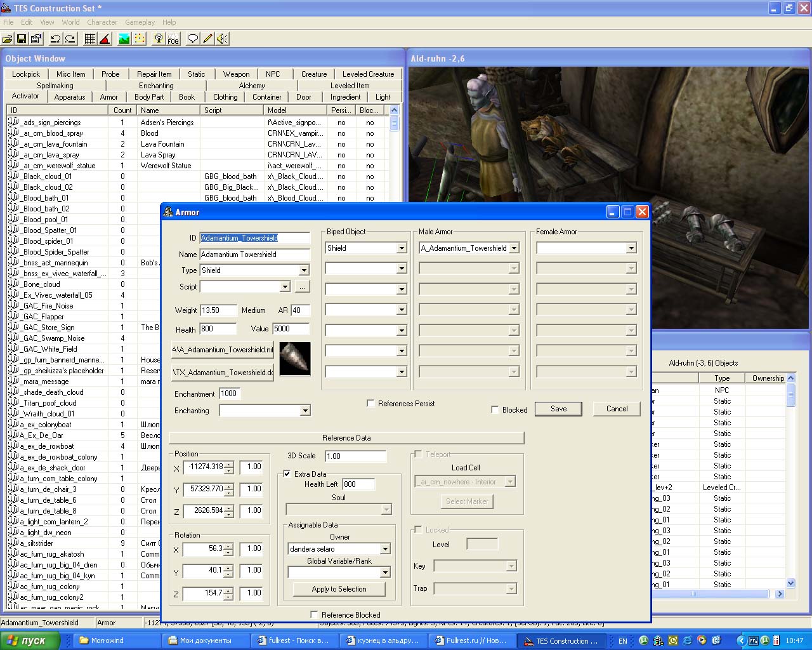Image resolution: width=812 pixels, height=650 pixels.
Task: Toggle the Reference Blocked checkbox
Action: (x=314, y=614)
